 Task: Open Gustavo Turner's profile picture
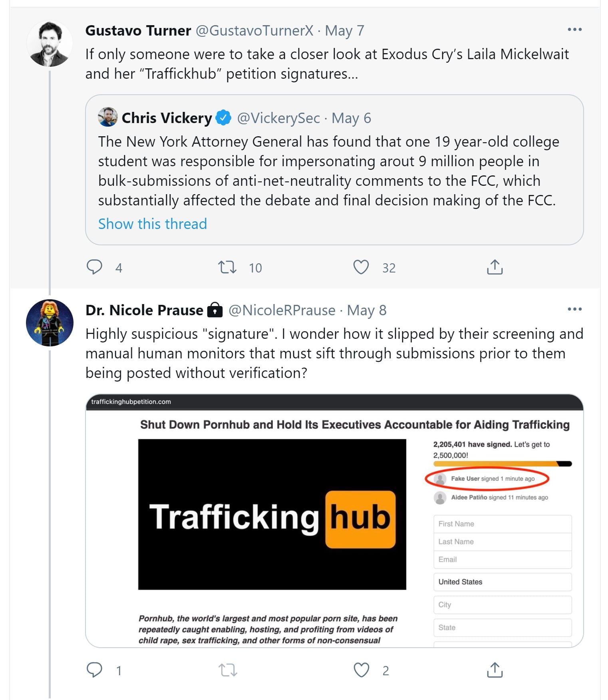click(x=50, y=44)
